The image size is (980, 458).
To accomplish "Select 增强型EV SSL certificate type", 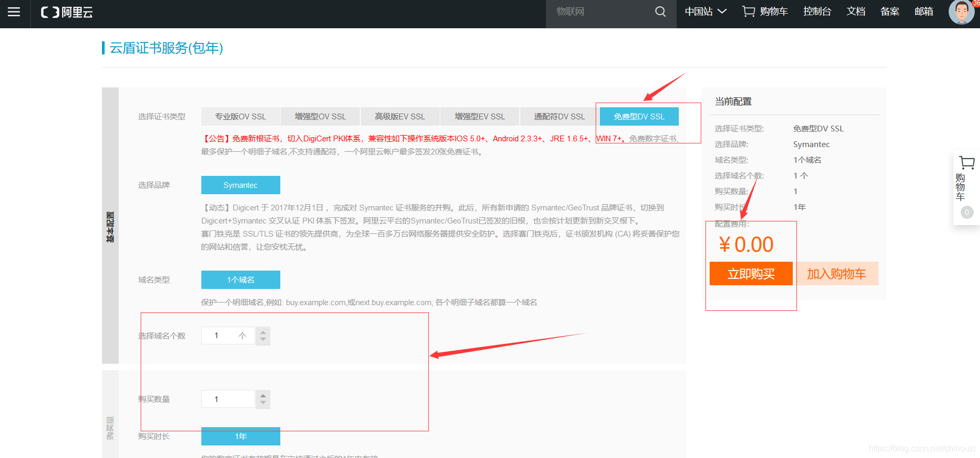I will [480, 117].
